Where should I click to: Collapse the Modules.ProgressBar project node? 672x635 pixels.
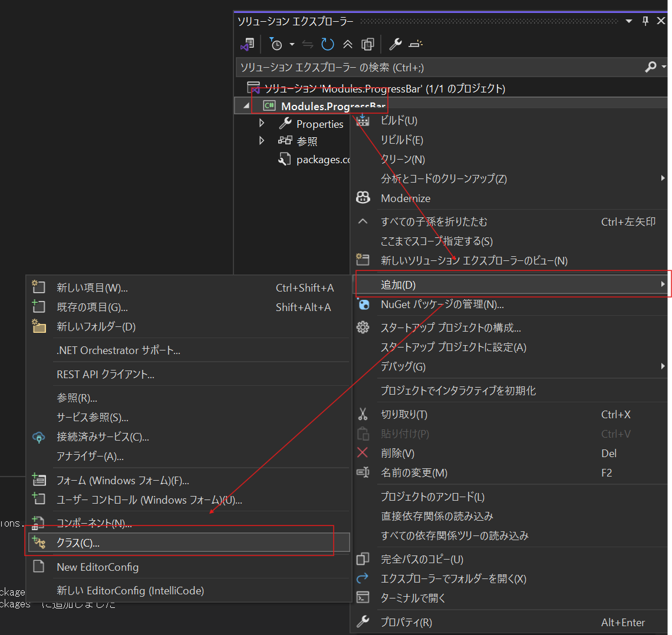pos(246,106)
